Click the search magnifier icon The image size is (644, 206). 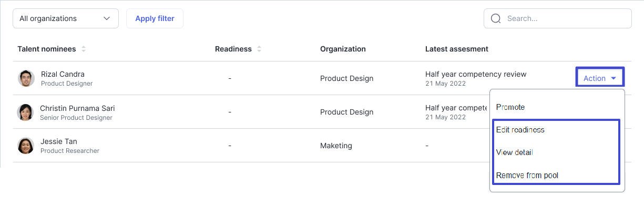pyautogui.click(x=495, y=18)
